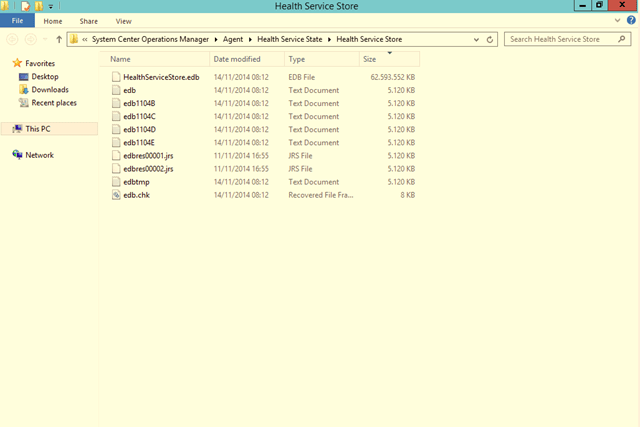Switch to the Home ribbon tab
Image resolution: width=640 pixels, height=427 pixels.
click(x=53, y=21)
